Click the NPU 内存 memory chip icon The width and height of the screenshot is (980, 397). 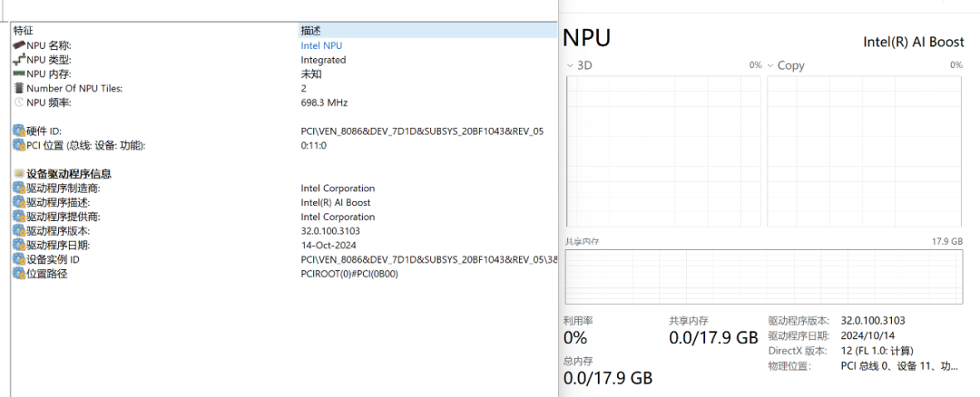(19, 73)
